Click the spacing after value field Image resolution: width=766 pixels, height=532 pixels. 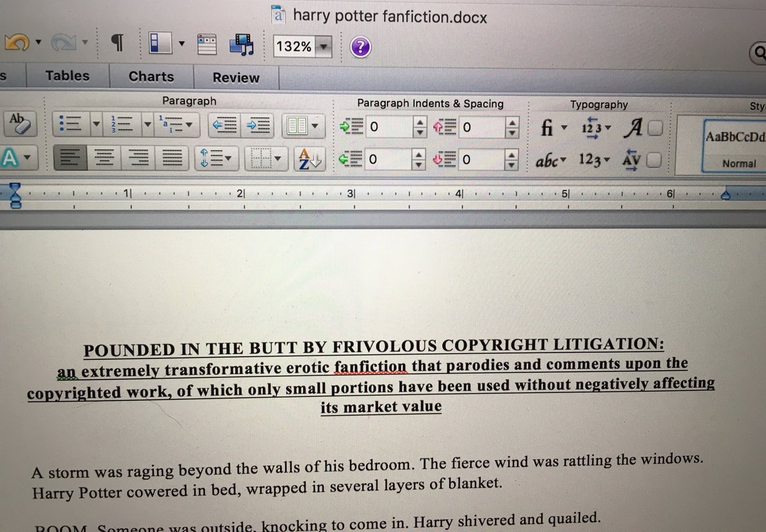click(481, 160)
